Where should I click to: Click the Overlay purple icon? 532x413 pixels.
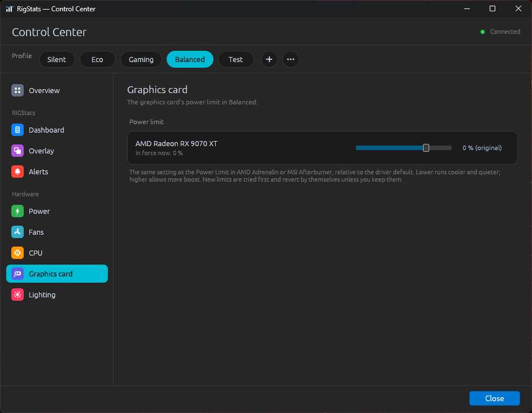18,151
